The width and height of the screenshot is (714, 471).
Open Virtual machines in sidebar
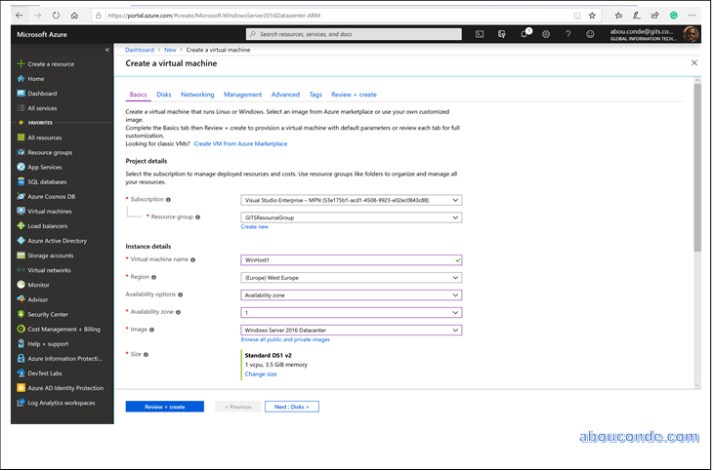[x=49, y=211]
